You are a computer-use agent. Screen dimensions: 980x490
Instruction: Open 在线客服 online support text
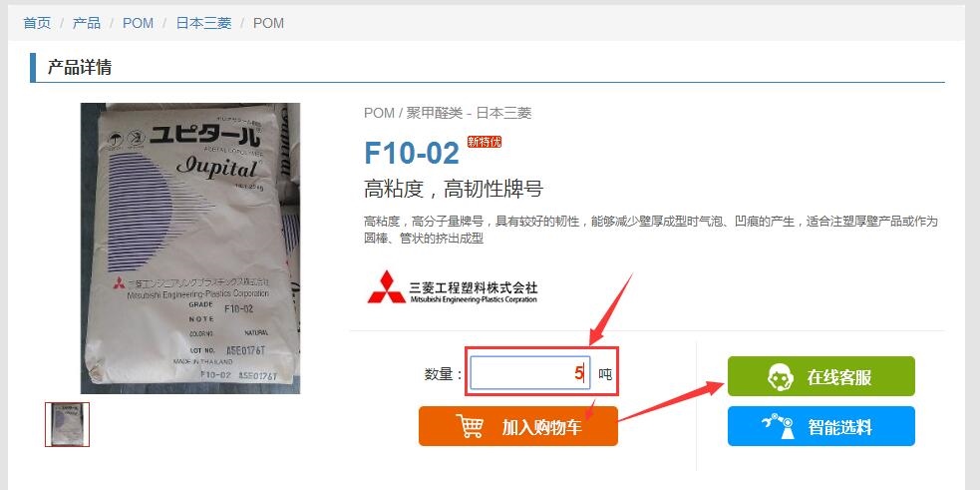click(x=838, y=377)
